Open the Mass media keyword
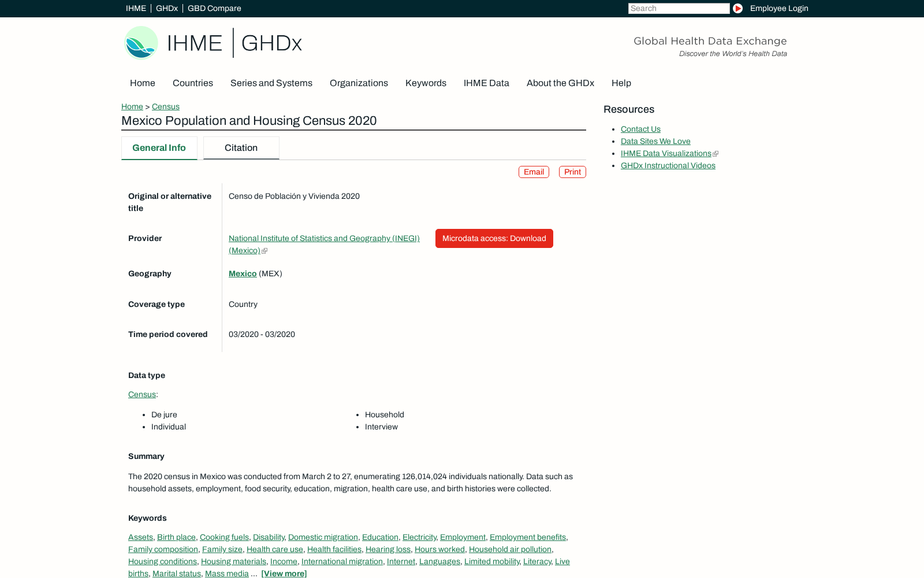This screenshot has height=578, width=924. click(227, 573)
